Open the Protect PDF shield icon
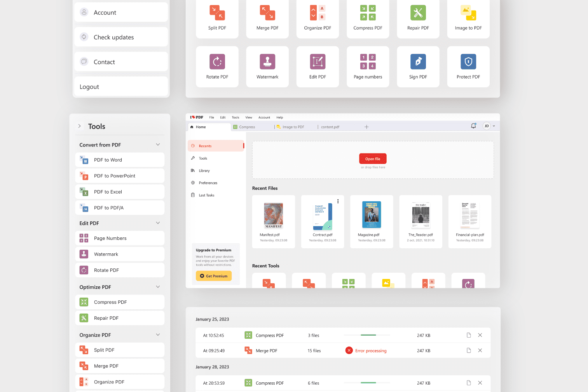Image resolution: width=588 pixels, height=392 pixels. click(468, 61)
